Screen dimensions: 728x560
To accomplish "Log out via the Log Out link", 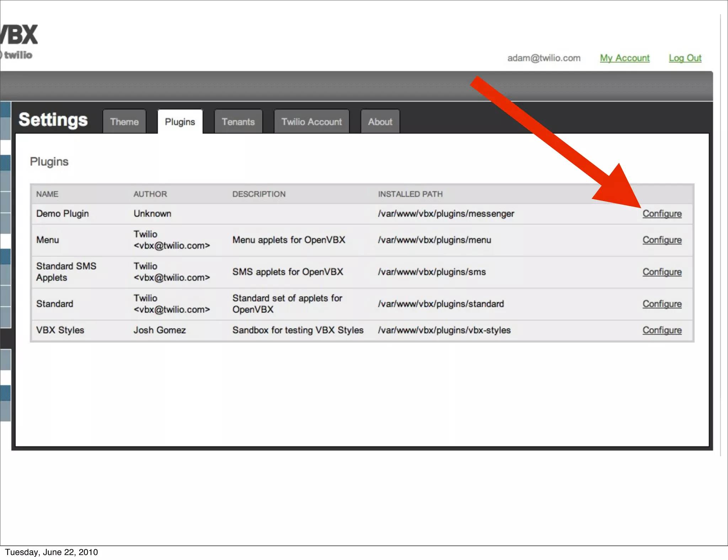I will coord(685,58).
